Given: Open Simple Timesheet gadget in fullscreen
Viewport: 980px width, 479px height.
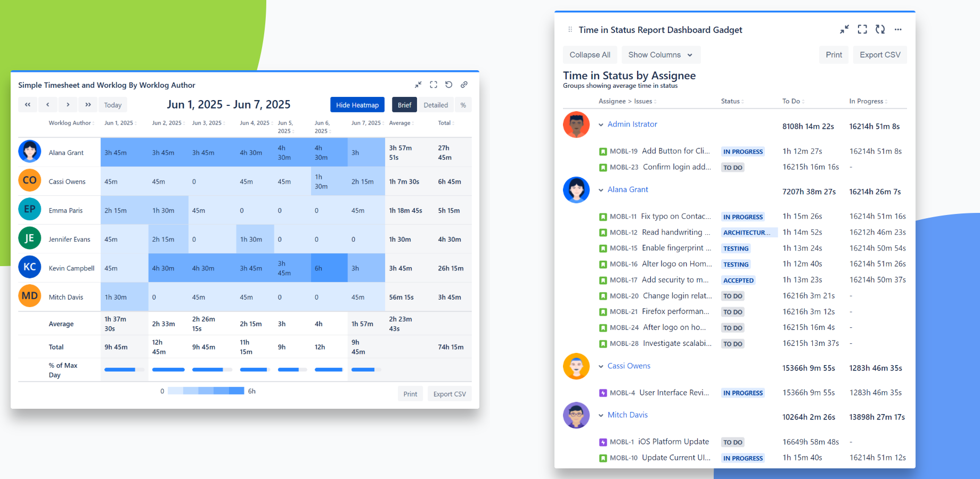Looking at the screenshot, I should point(434,85).
